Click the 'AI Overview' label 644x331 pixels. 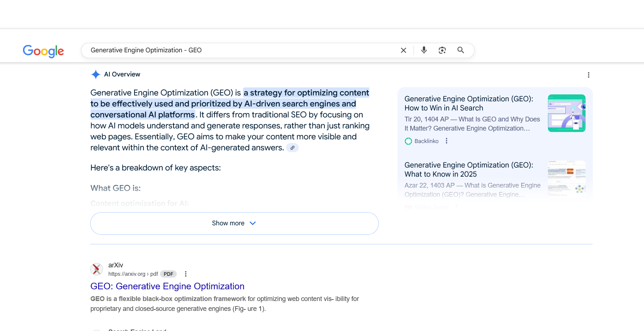(x=122, y=74)
